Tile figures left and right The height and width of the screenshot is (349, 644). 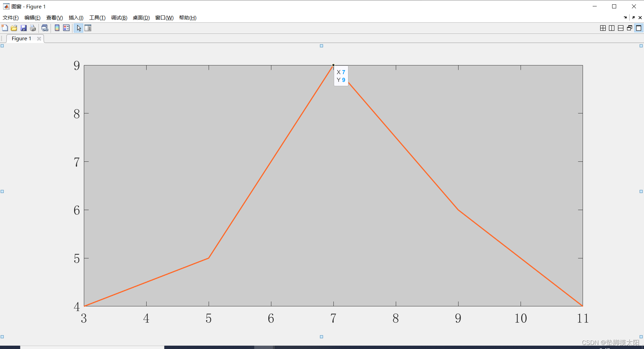[x=612, y=28]
